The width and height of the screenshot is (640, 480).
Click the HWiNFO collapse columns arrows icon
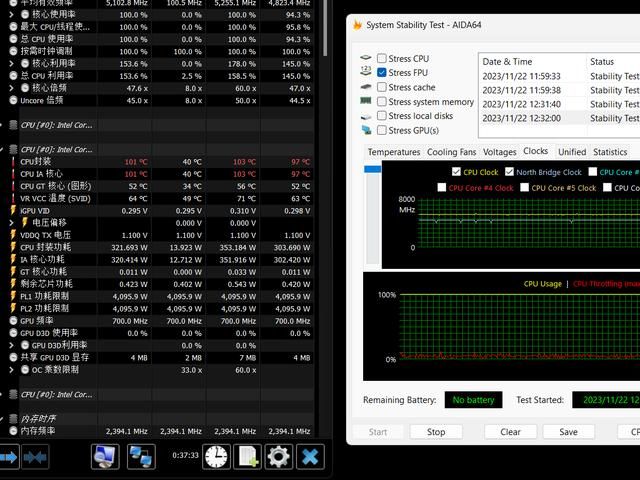coord(35,457)
